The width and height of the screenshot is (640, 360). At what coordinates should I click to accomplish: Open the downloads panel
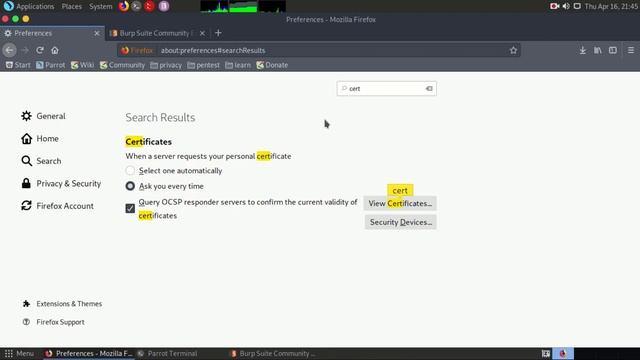pyautogui.click(x=582, y=50)
